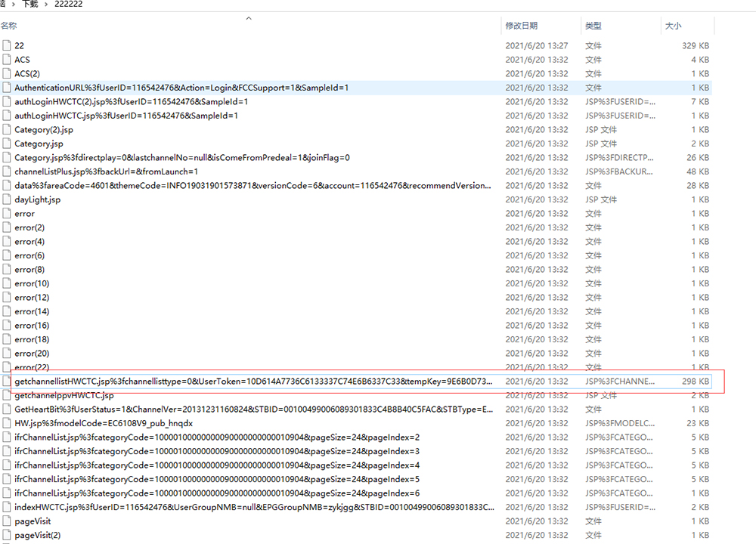Click the error(10) file icon
Screen dimensions: 756x544
7,284
